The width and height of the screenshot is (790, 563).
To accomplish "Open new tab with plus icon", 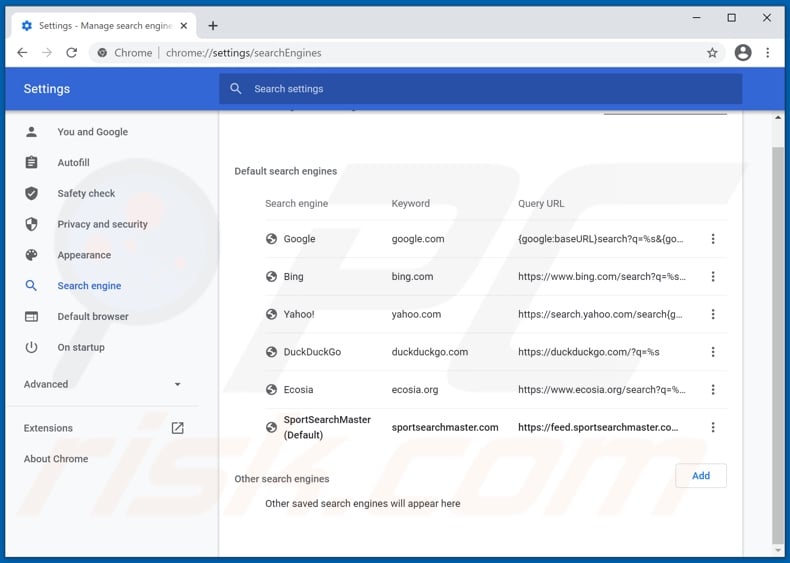I will coord(213,26).
